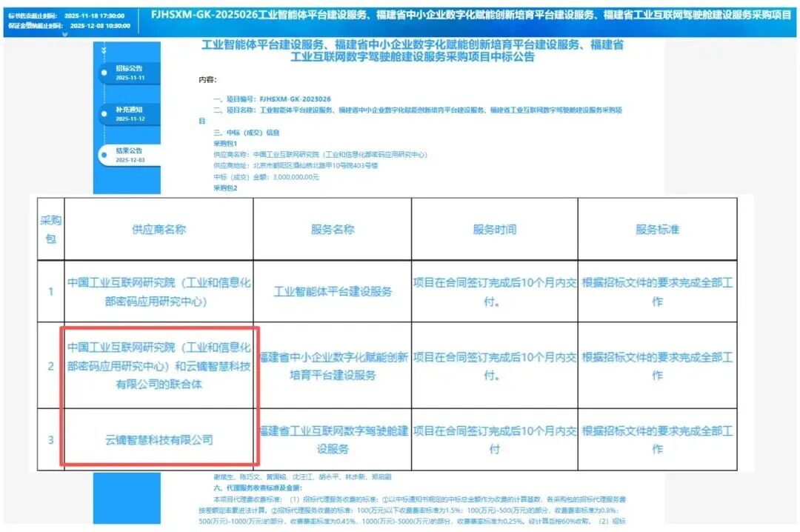Collapse the sidebar timeline double chevron

coord(104,50)
